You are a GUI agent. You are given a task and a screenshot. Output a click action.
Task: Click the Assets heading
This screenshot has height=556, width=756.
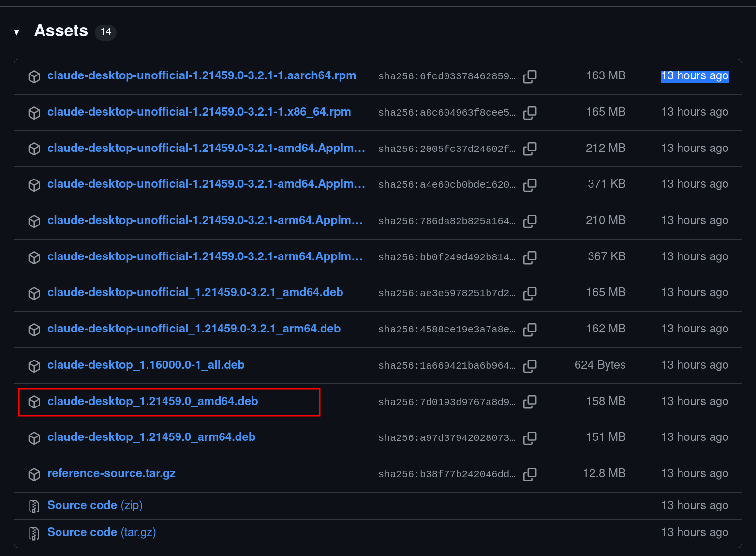(x=61, y=31)
